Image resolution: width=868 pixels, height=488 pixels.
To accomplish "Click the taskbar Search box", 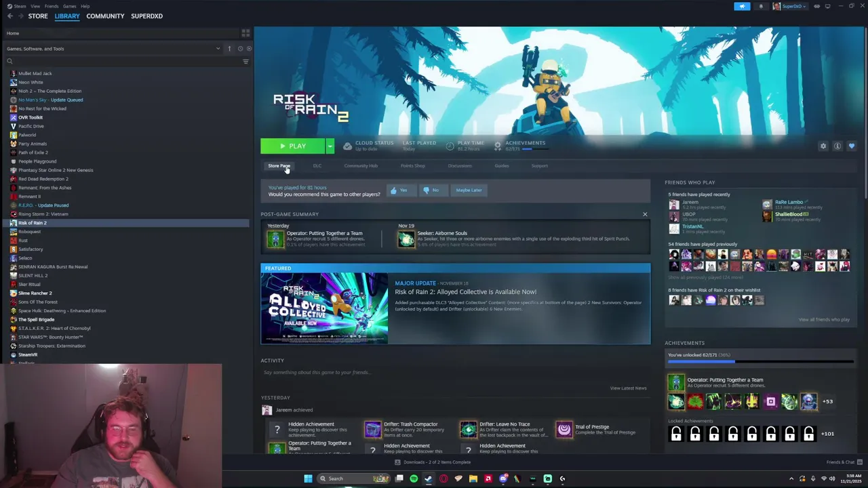I will [353, 479].
